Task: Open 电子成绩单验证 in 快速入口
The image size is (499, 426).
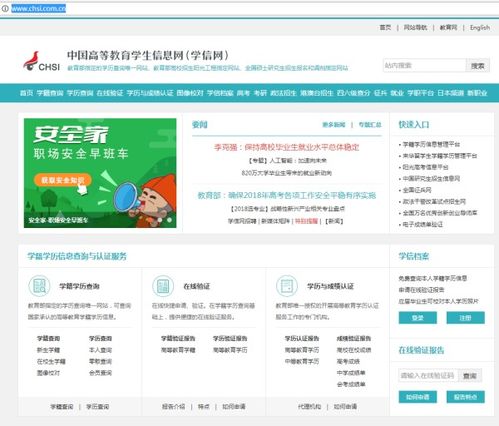Action: pyautogui.click(x=423, y=224)
